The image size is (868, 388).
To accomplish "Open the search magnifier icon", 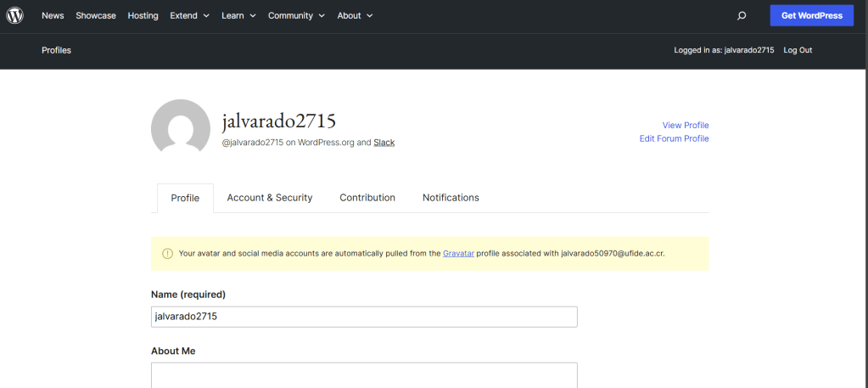I will point(742,15).
